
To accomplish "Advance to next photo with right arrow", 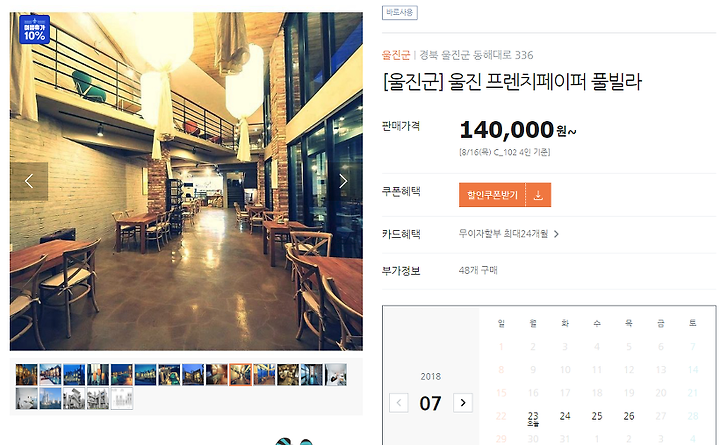I will click(343, 181).
